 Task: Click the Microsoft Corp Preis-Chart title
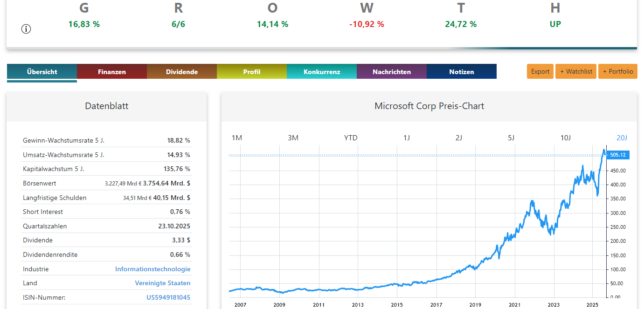(429, 106)
